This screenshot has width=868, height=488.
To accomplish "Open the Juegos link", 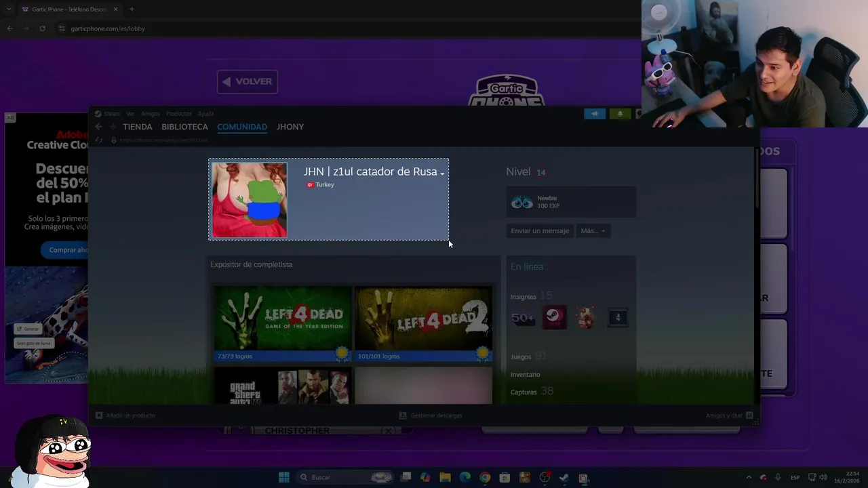I will pos(521,357).
